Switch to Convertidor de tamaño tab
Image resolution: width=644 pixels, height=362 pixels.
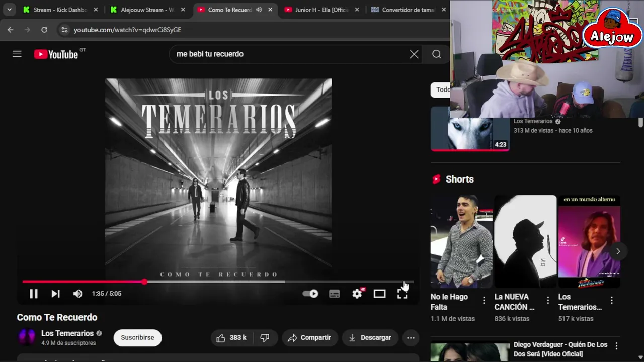[409, 10]
